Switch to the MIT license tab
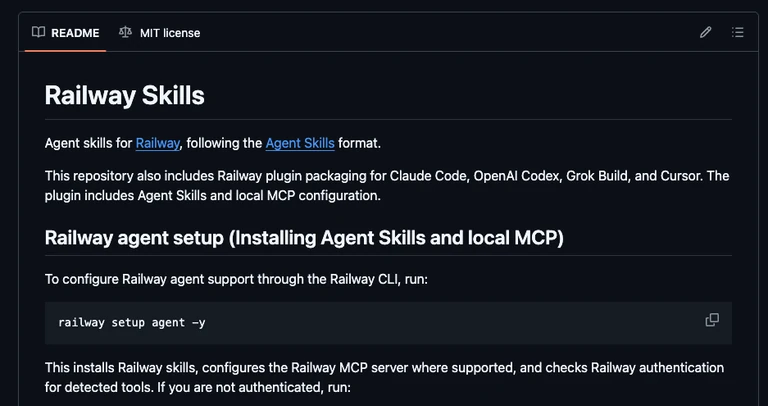Viewport: 768px width, 406px height. 160,33
